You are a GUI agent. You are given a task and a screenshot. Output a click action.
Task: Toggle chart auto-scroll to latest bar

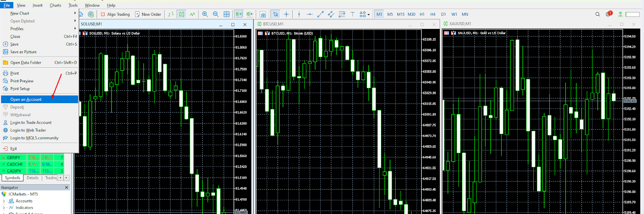[x=239, y=14]
